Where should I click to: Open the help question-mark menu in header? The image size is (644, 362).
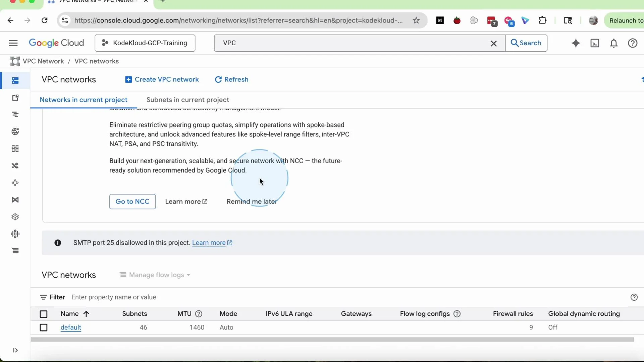tap(632, 43)
